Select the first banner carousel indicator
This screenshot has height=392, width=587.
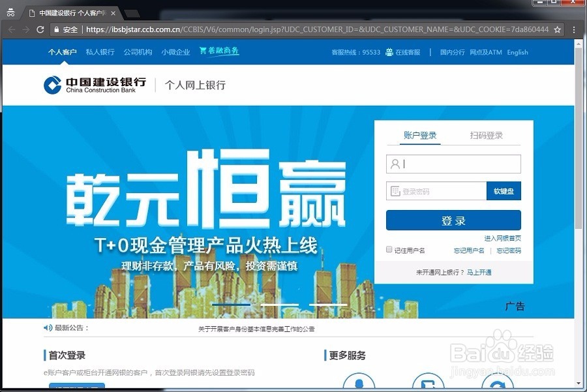(231, 305)
